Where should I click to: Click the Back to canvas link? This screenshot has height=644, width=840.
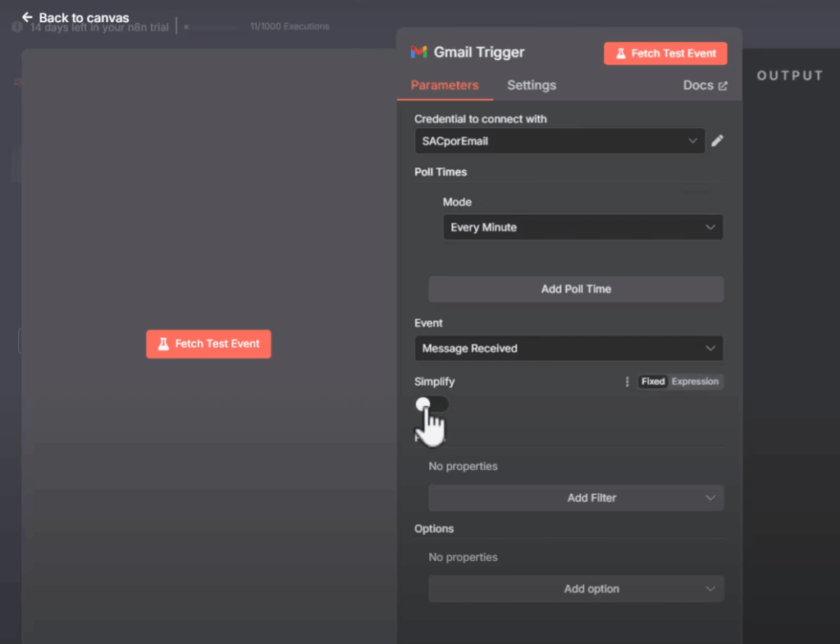75,17
